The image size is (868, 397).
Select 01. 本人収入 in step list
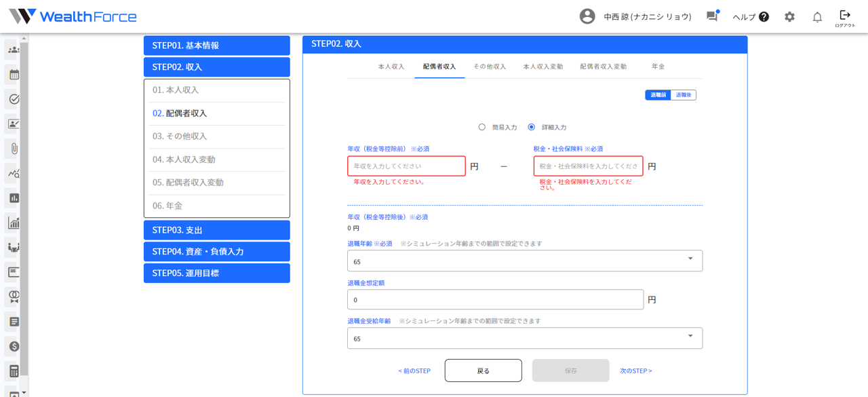coord(217,90)
